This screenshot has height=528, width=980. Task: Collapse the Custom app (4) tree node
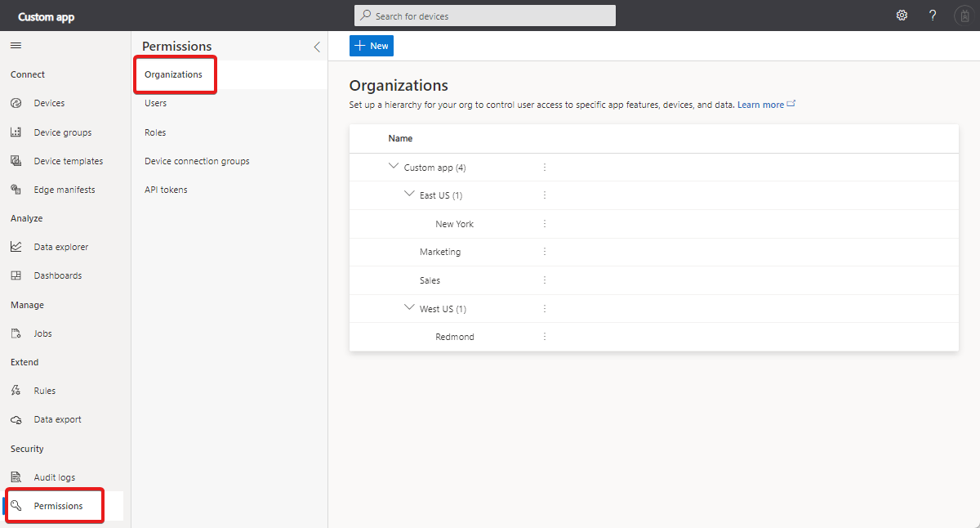(394, 166)
